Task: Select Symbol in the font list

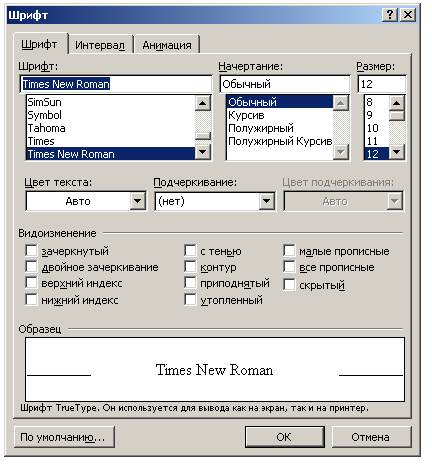Action: [111, 115]
